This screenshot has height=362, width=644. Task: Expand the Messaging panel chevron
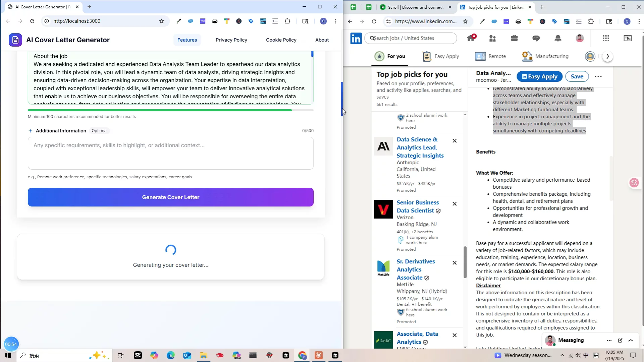631,340
